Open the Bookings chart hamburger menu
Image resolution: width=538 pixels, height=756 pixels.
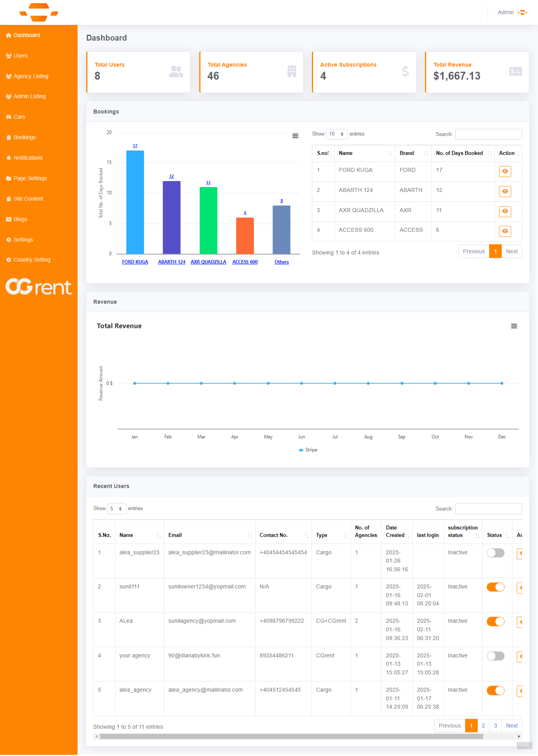click(x=295, y=136)
